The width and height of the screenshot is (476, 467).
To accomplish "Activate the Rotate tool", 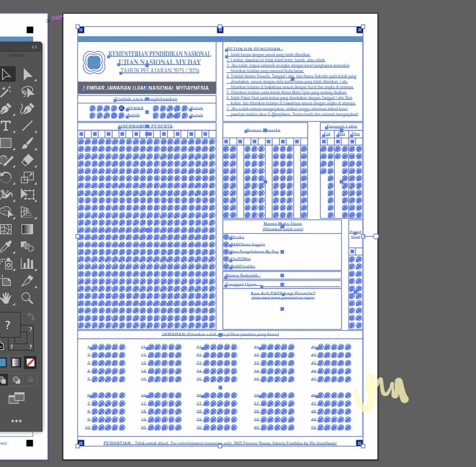I will [6, 177].
